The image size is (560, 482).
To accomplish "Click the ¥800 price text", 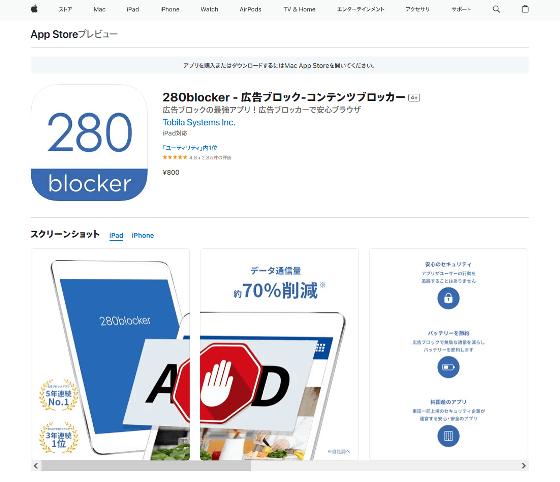I will pyautogui.click(x=171, y=172).
